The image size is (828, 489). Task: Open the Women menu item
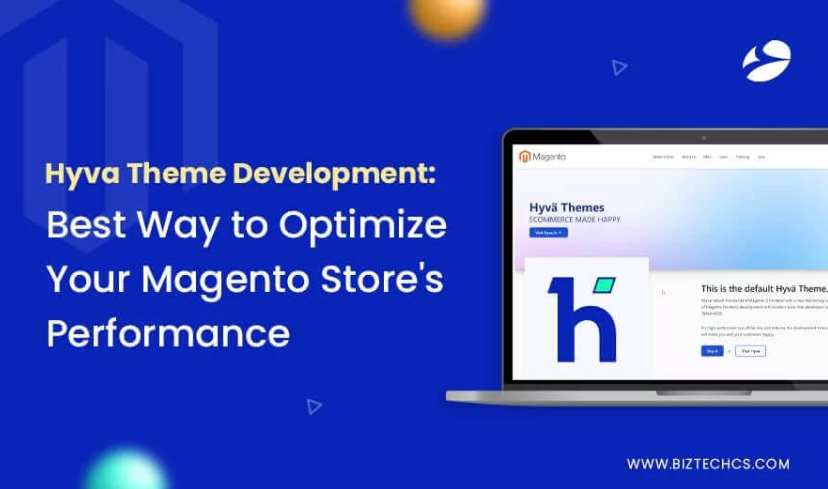[689, 157]
